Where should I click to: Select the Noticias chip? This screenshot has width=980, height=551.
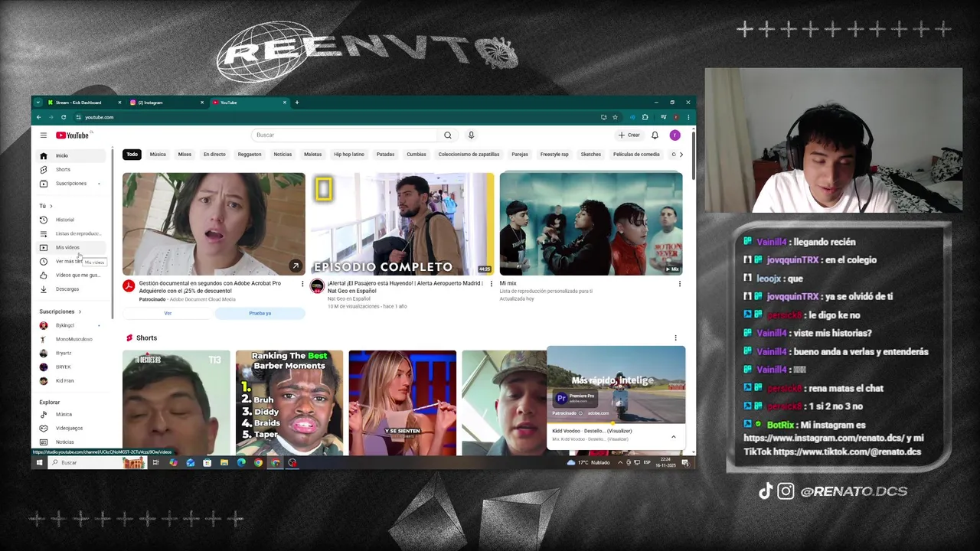click(x=283, y=155)
